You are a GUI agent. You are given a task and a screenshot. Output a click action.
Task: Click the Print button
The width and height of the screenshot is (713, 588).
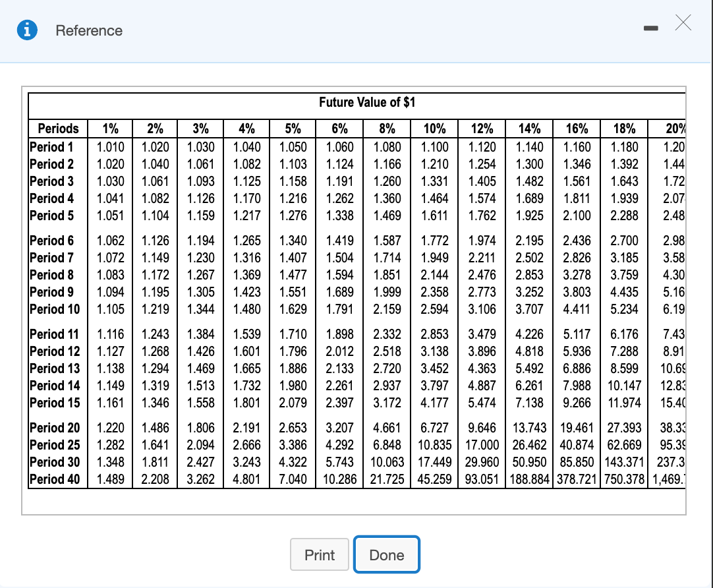click(x=320, y=554)
